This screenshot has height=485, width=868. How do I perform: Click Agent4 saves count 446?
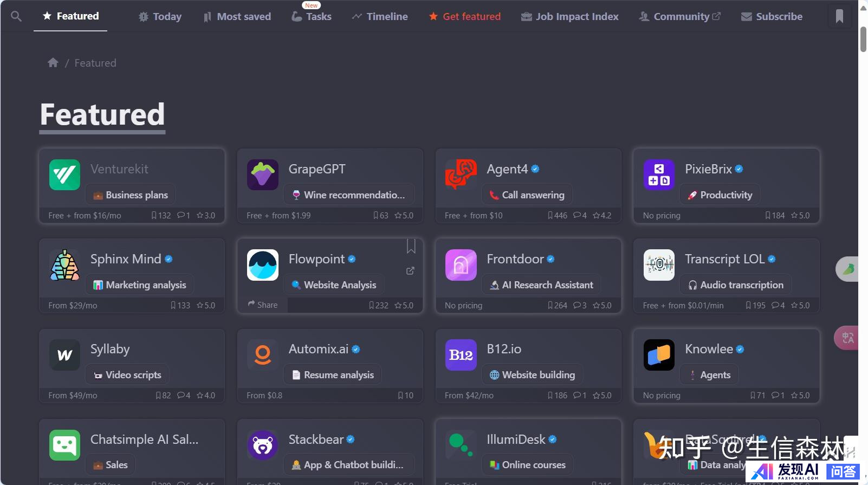557,215
